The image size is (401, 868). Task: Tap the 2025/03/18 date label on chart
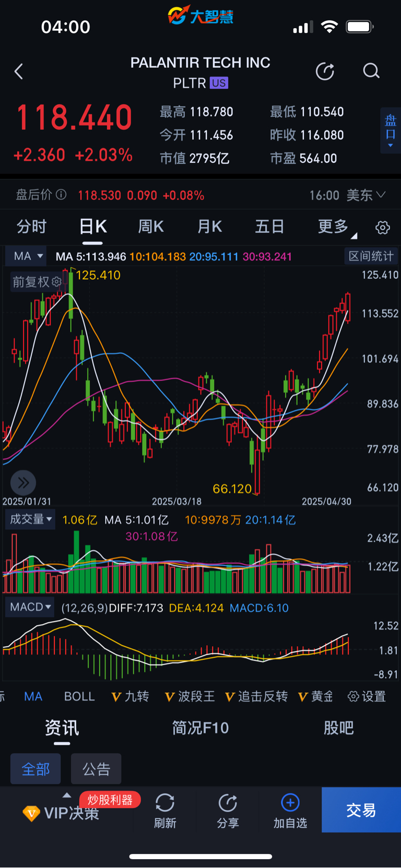[176, 501]
